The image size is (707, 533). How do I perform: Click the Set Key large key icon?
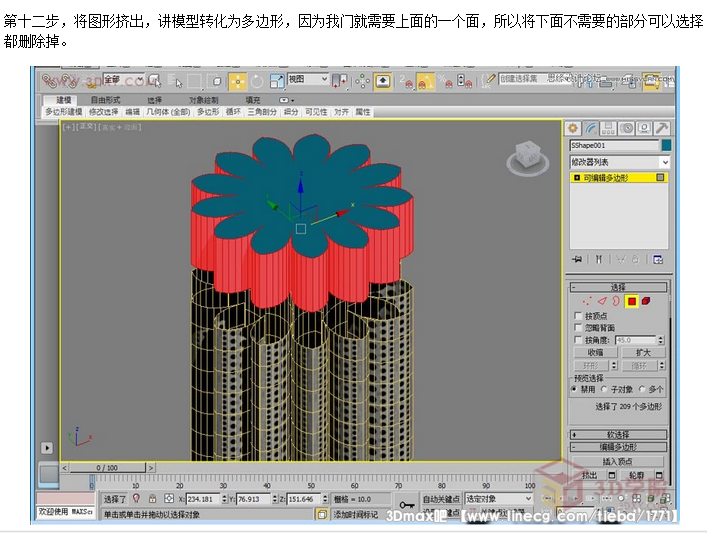pos(406,505)
